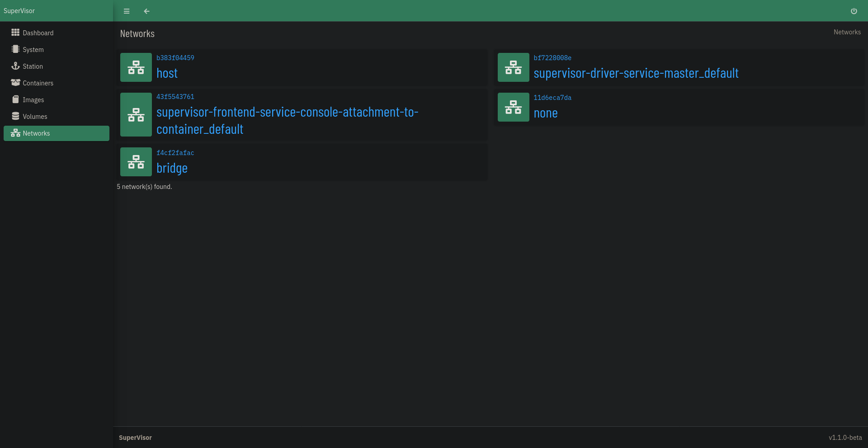The height and width of the screenshot is (448, 868).
Task: Select the Volumes stack icon
Action: click(15, 116)
